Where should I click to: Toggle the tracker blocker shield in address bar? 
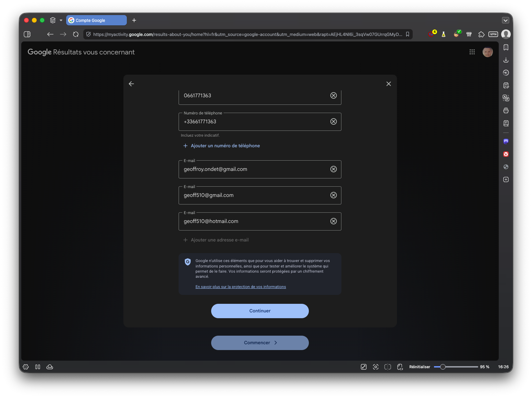[x=88, y=34]
